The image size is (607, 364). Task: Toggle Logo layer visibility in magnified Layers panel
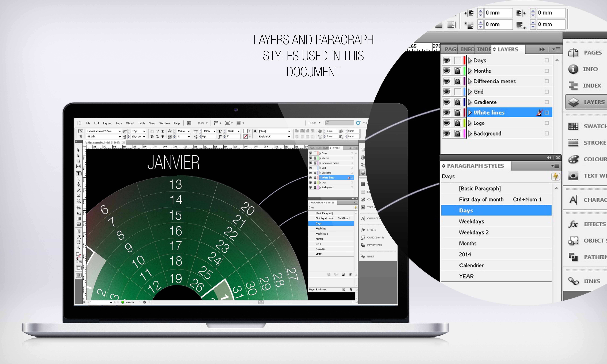pyautogui.click(x=447, y=123)
